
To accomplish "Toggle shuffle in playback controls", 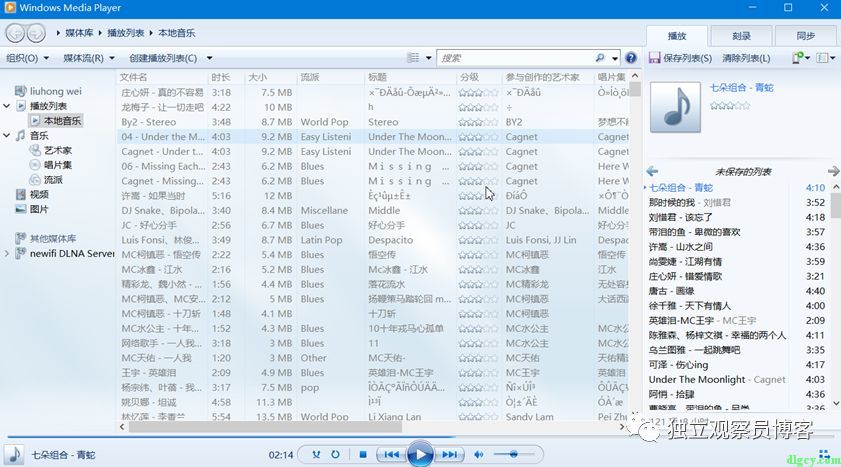I will (316, 455).
